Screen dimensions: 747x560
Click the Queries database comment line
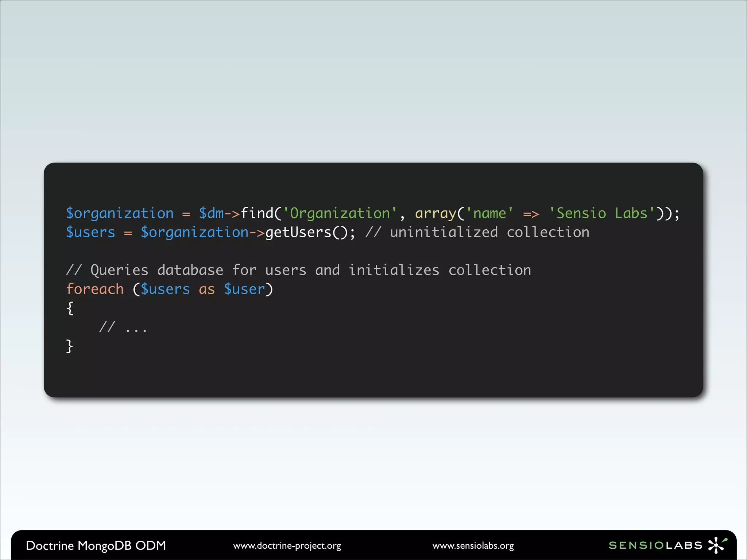pyautogui.click(x=298, y=270)
